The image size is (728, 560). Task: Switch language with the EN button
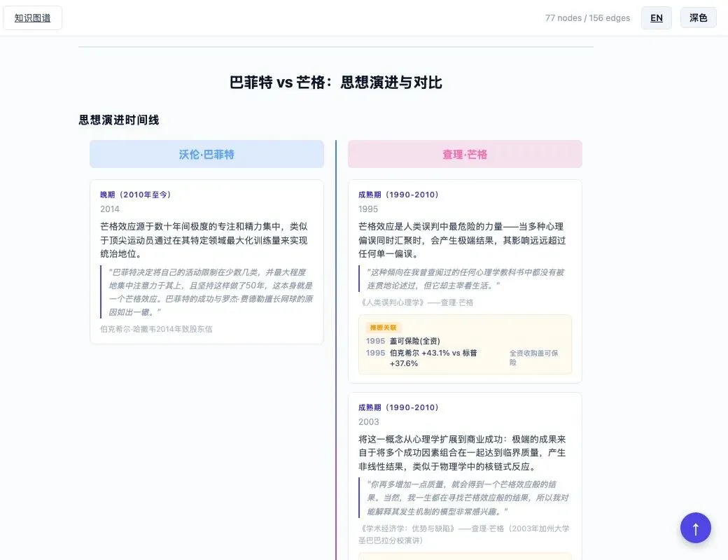pyautogui.click(x=656, y=18)
